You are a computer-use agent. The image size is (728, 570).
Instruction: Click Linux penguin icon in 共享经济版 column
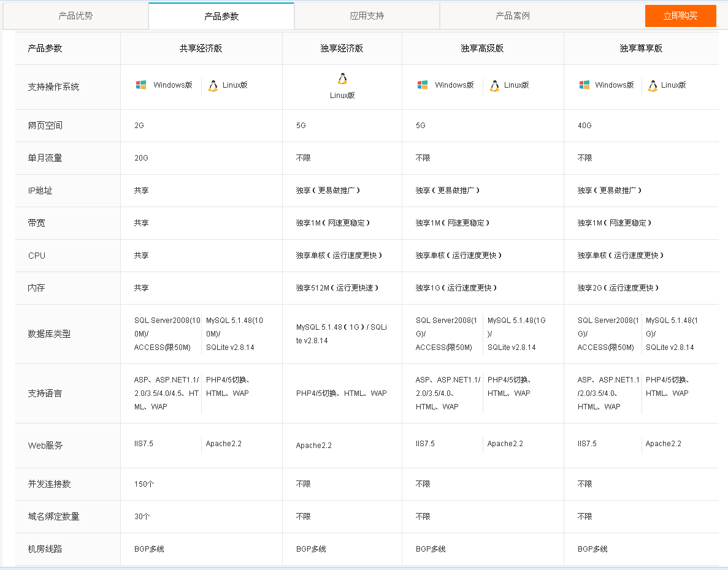213,86
